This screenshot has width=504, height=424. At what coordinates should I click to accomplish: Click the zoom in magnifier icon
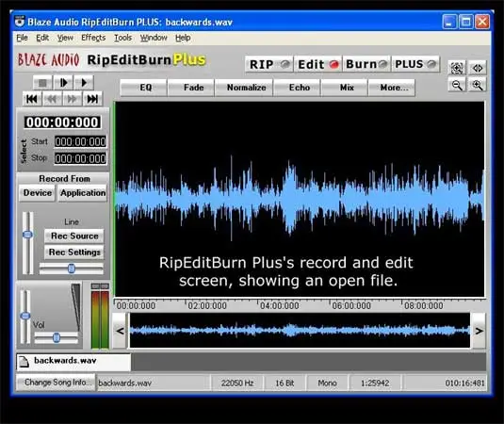point(478,85)
